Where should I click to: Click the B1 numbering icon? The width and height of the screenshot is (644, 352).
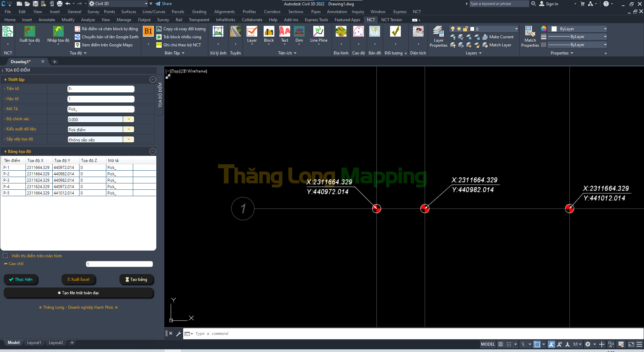(148, 32)
